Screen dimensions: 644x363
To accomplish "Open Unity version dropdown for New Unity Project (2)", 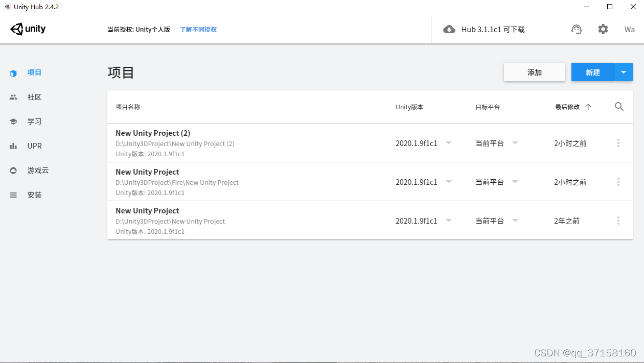I will pos(448,143).
